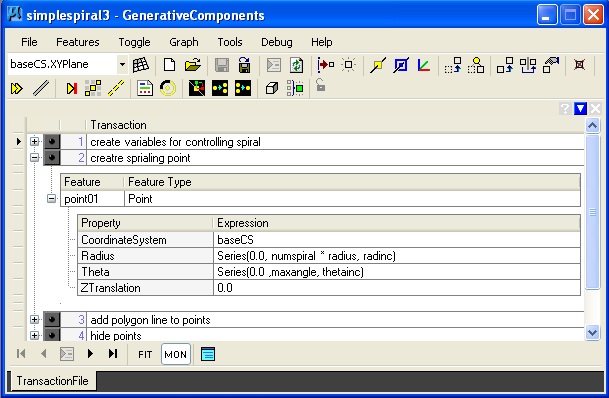
Task: Click the FIT button
Action: (145, 355)
